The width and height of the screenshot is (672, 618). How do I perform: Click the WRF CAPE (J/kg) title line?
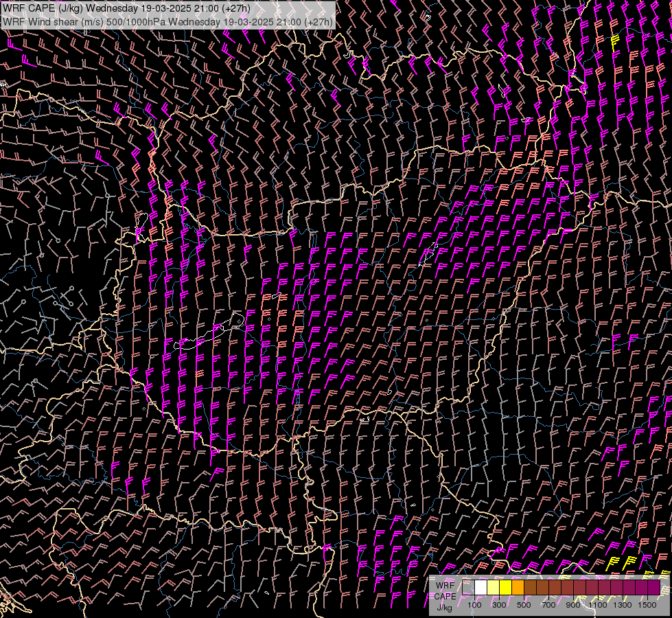[126, 8]
